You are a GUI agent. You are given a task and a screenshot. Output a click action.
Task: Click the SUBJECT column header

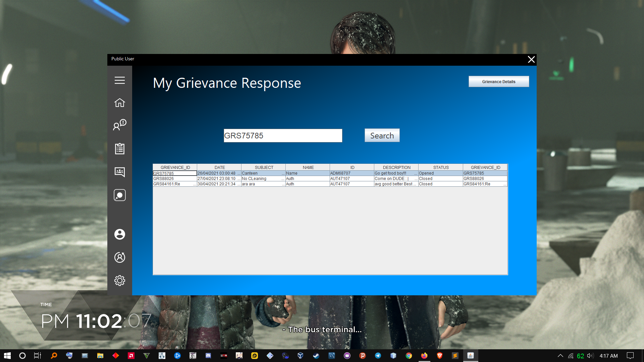click(x=264, y=167)
